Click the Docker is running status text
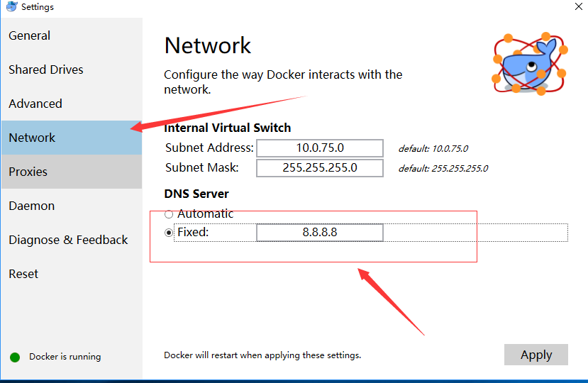This screenshot has height=383, width=588. pos(65,356)
